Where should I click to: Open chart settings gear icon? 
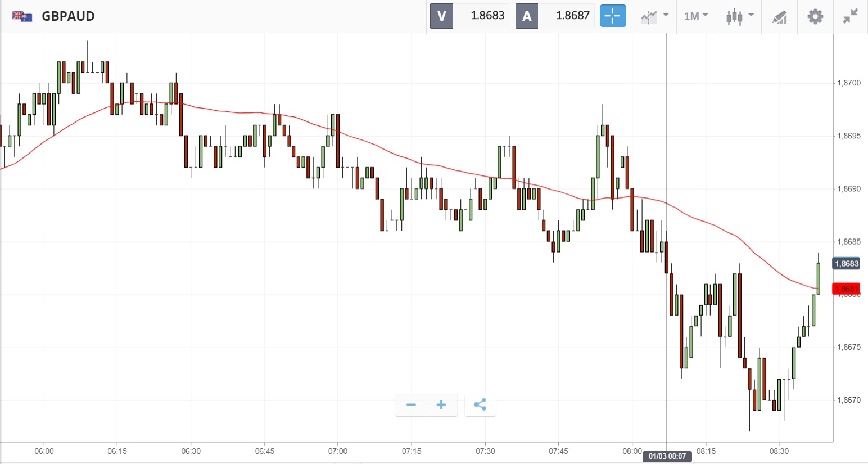[x=815, y=16]
